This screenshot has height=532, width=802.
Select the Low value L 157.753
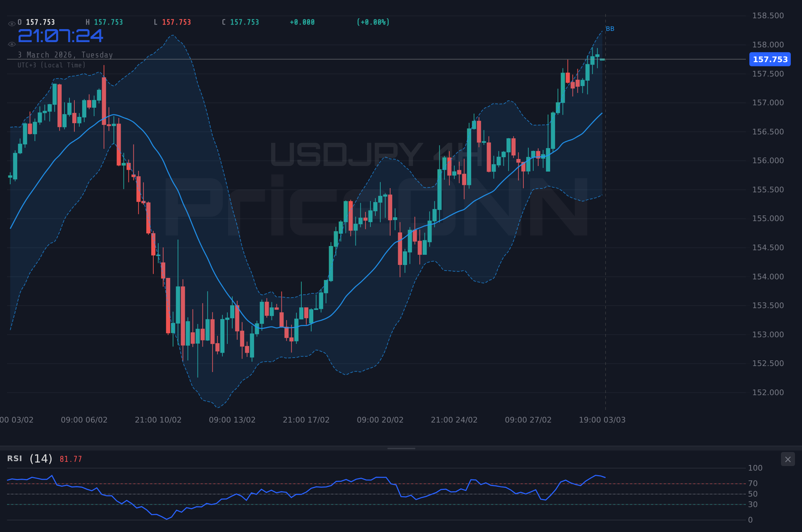click(173, 22)
